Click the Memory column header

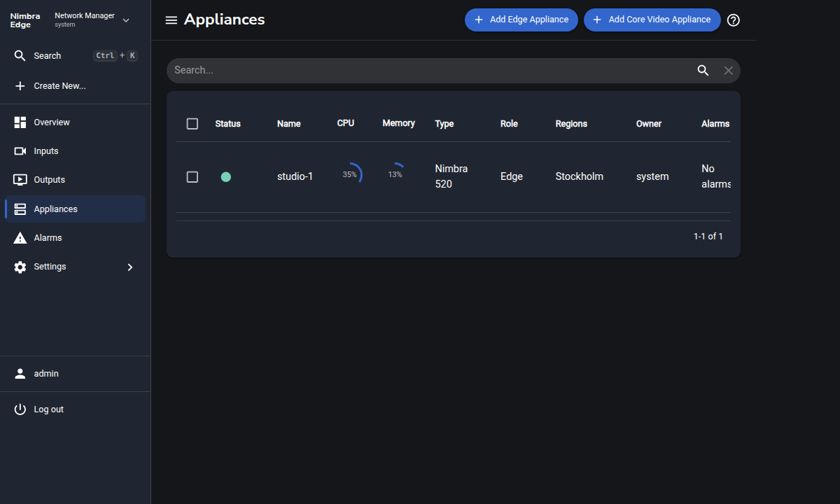pos(399,123)
